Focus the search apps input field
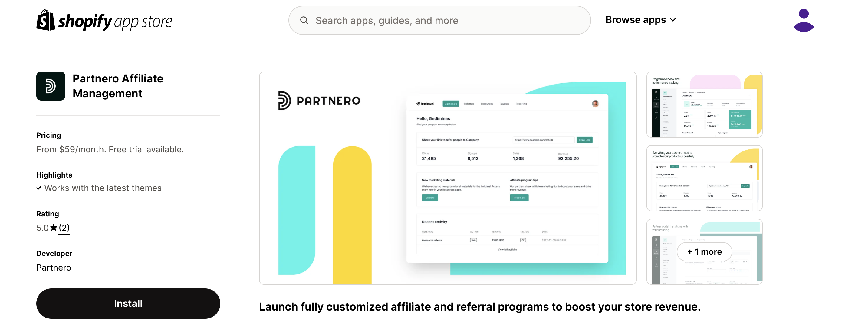 pos(439,20)
